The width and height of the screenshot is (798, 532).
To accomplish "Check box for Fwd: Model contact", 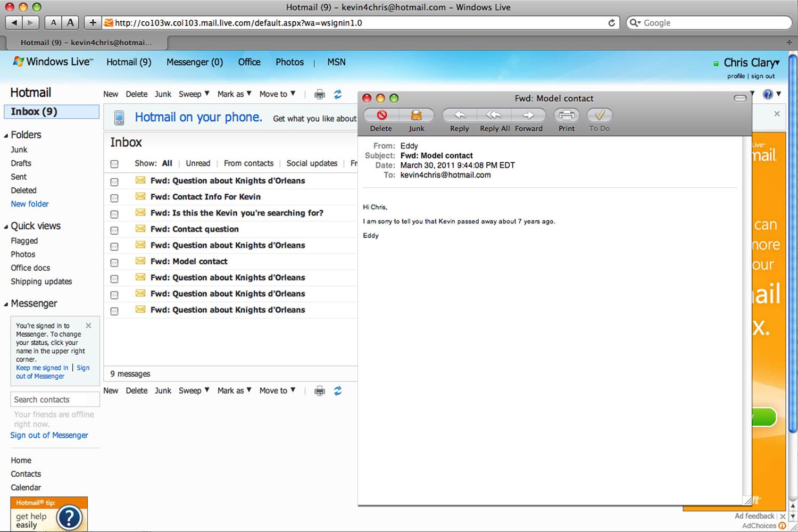I will (114, 262).
